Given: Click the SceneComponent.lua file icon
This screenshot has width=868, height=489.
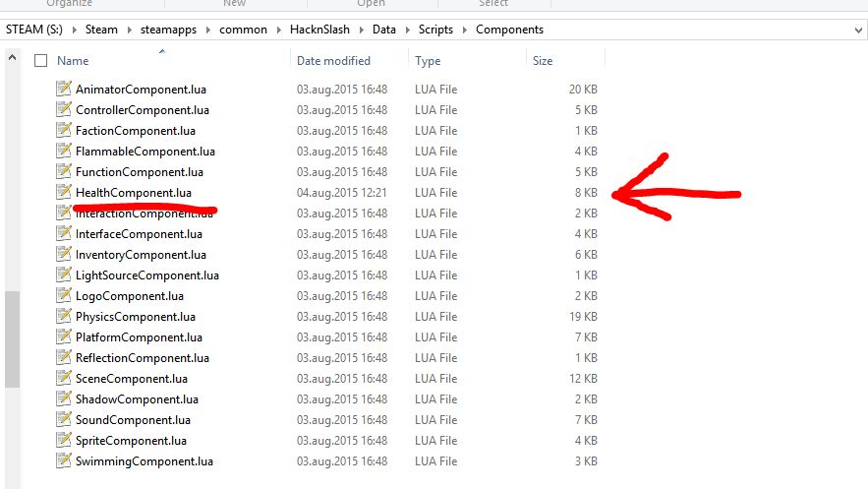Looking at the screenshot, I should 64,378.
